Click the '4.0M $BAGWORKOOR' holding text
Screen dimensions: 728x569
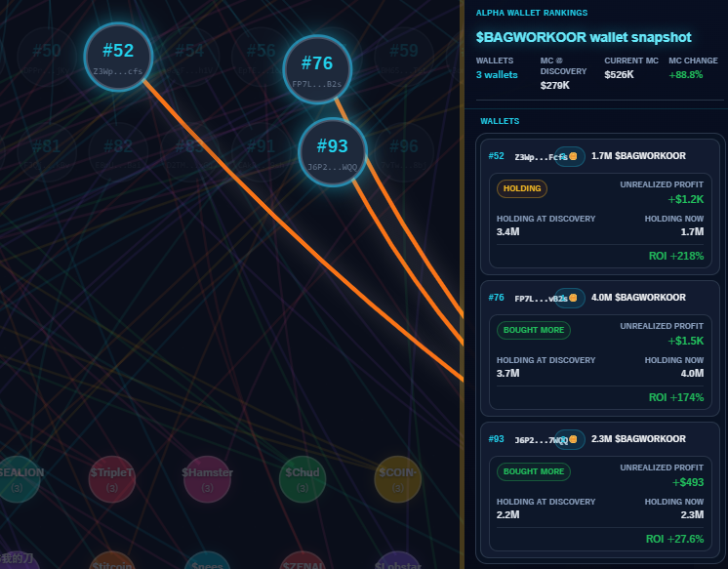pos(638,298)
